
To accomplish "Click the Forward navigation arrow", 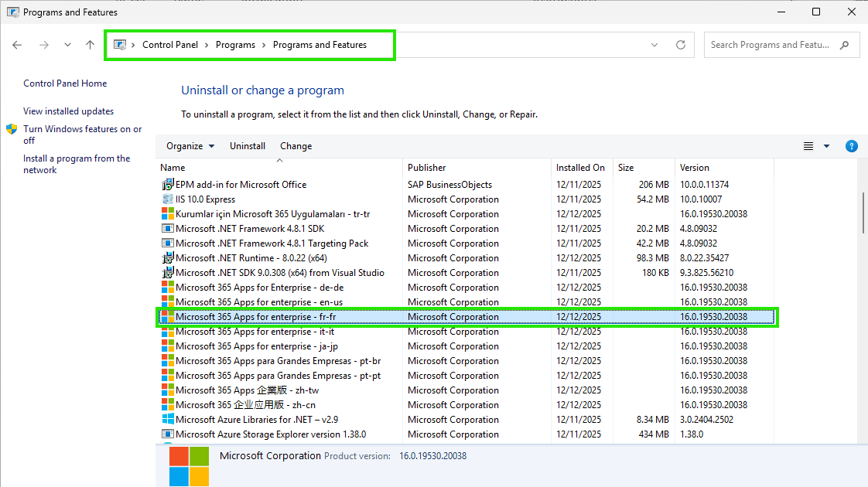I will [x=44, y=45].
